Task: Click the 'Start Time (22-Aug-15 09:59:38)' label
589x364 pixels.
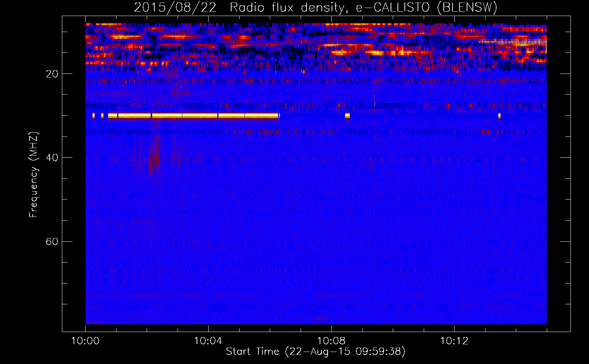Action: tap(316, 352)
